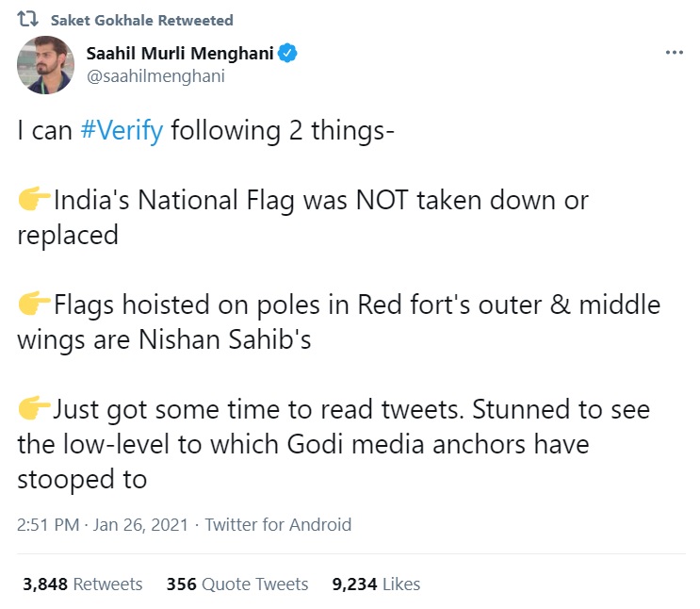View the 9,234 Likes list
Screen dimensions: 700x609
[x=376, y=584]
